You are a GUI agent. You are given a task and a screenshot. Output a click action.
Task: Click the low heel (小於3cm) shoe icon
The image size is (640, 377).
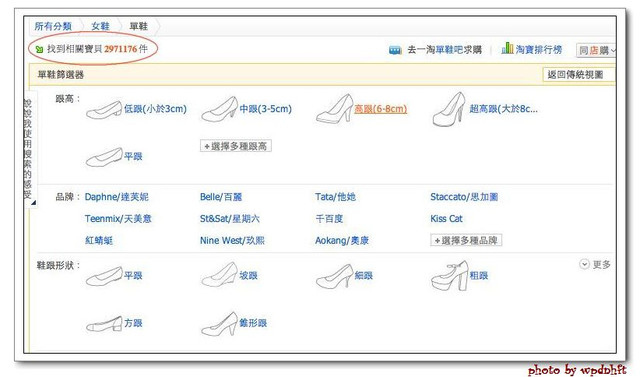(104, 110)
